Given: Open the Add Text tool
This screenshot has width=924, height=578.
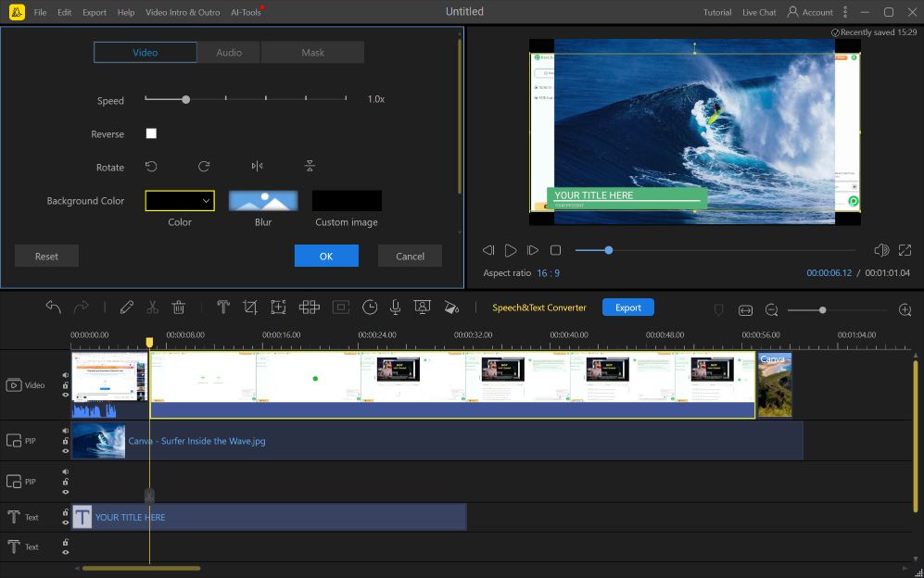Looking at the screenshot, I should pos(222,307).
